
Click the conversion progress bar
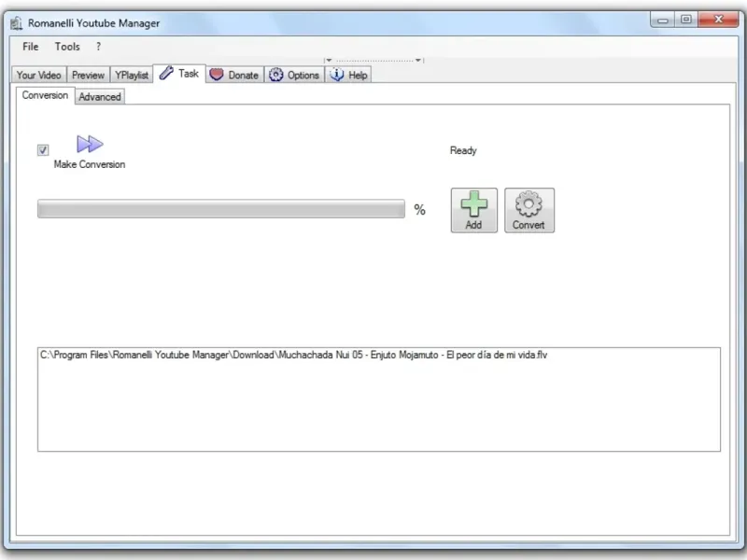(x=221, y=209)
